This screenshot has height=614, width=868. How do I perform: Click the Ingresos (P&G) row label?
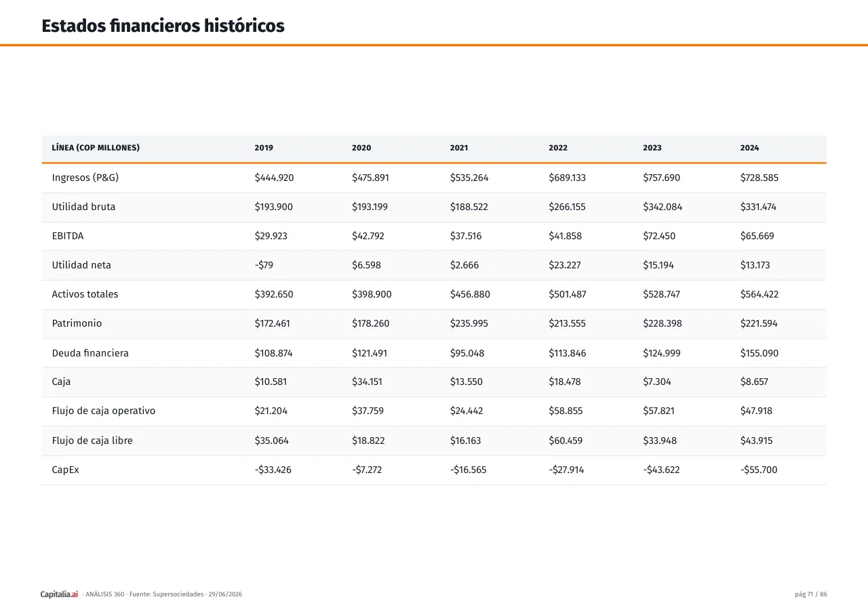coord(85,178)
